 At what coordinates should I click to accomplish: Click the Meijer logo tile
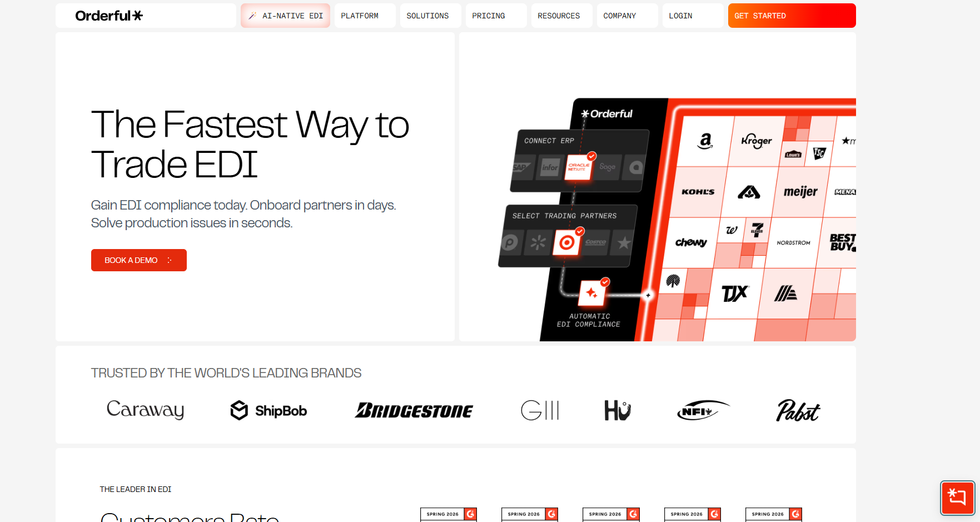point(800,192)
